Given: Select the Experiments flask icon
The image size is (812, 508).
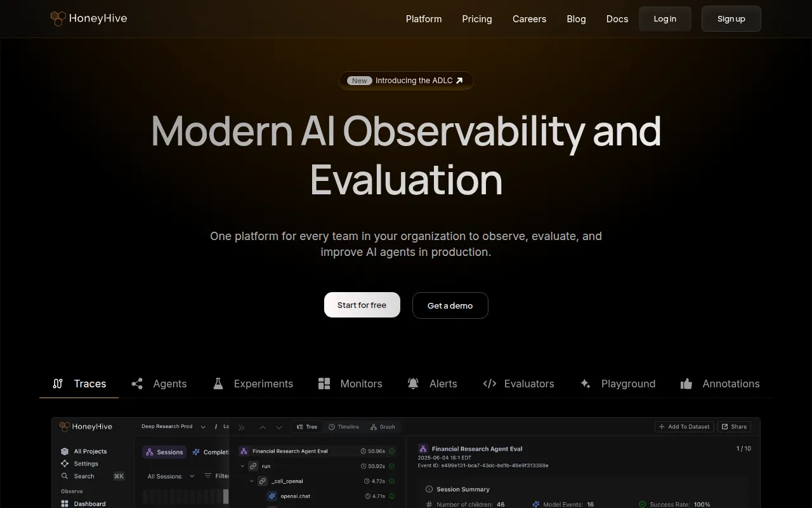Looking at the screenshot, I should [x=218, y=384].
